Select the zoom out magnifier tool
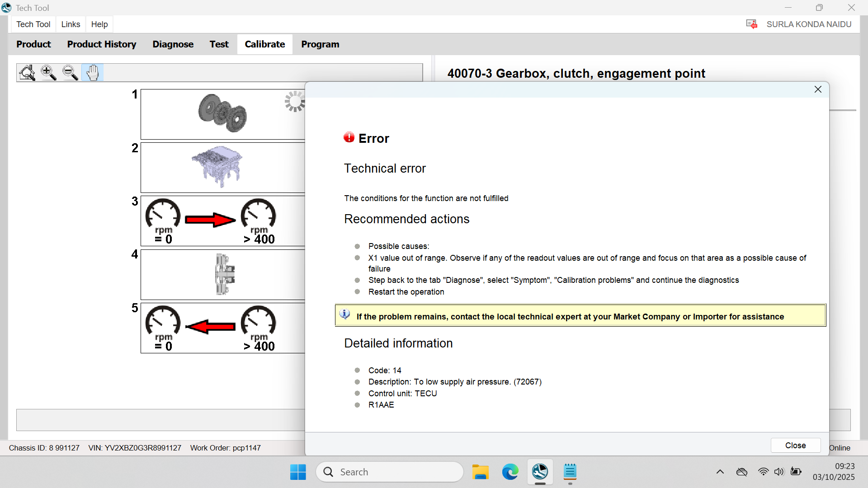The width and height of the screenshot is (868, 488). pyautogui.click(x=70, y=72)
